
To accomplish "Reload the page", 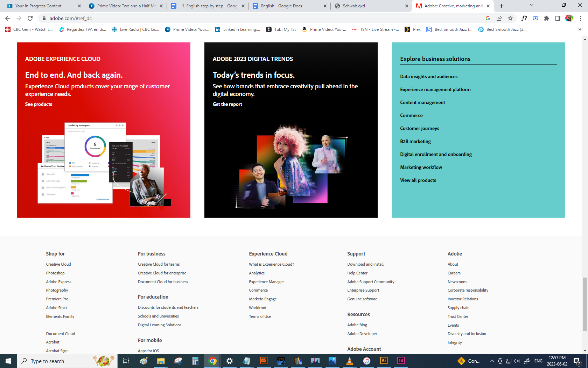I will [30, 18].
